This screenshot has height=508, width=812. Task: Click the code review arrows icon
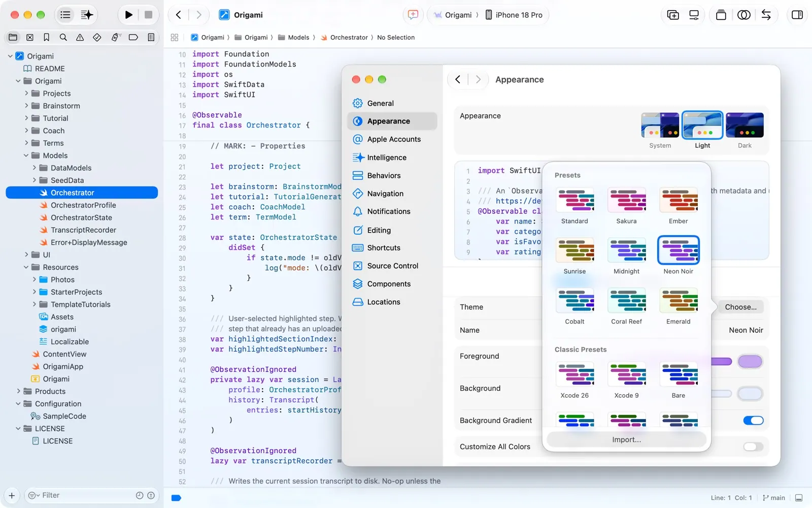pos(766,15)
